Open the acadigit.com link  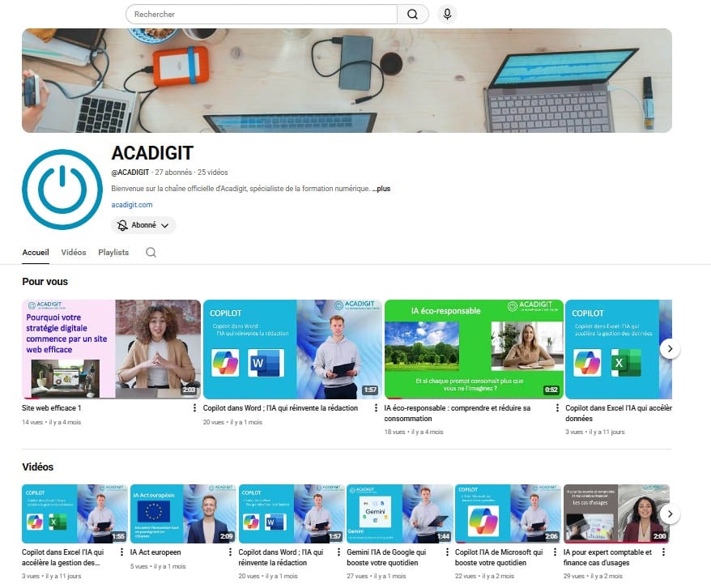pyautogui.click(x=132, y=205)
